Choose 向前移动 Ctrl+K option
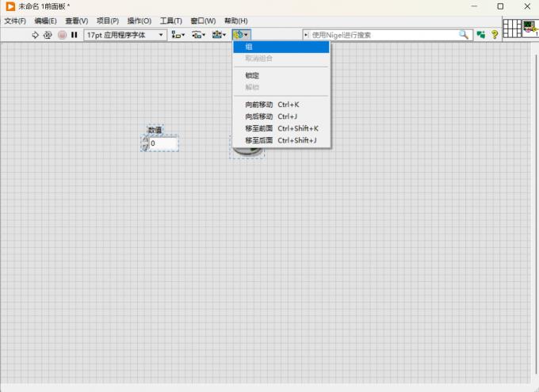Viewport: 539px width, 392px height. point(281,105)
